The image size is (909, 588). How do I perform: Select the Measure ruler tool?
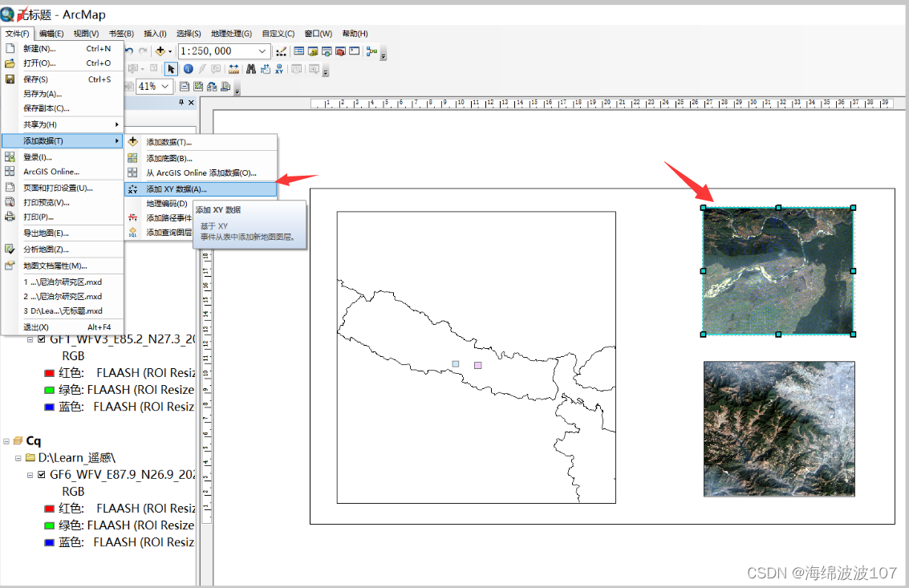click(x=233, y=69)
